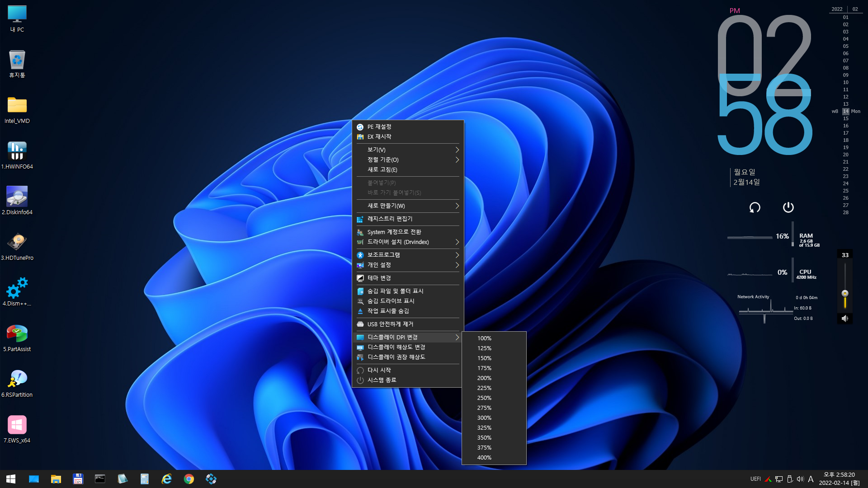This screenshot has height=488, width=868.
Task: Launch 1.HWiNFO64 from the desktop
Action: pyautogui.click(x=17, y=155)
